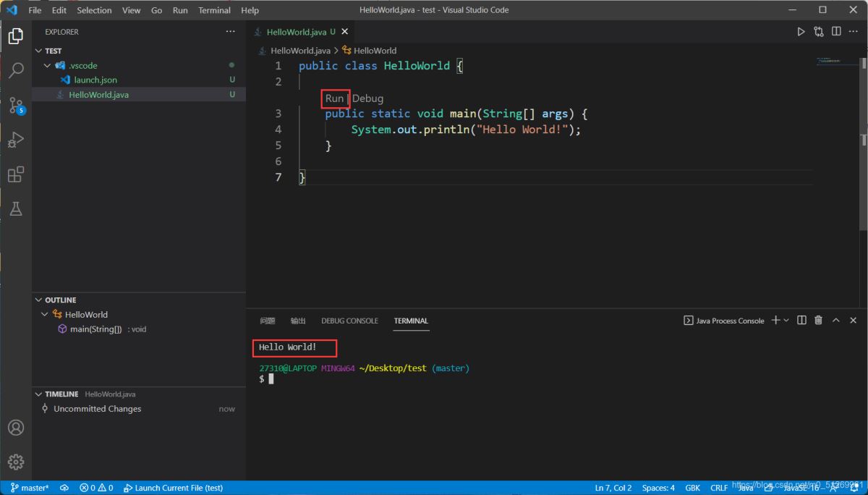Click the Run Java play icon in editor toolbar
The width and height of the screenshot is (868, 495).
tap(801, 32)
